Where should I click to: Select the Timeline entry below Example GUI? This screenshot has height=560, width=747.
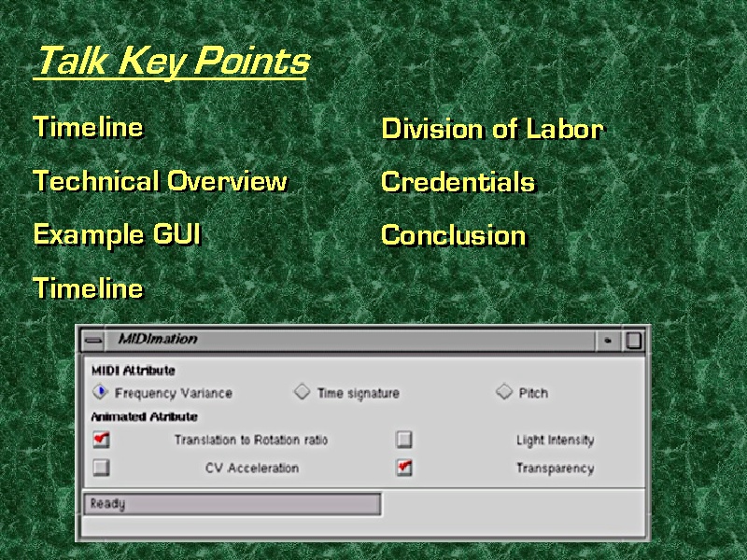point(89,288)
